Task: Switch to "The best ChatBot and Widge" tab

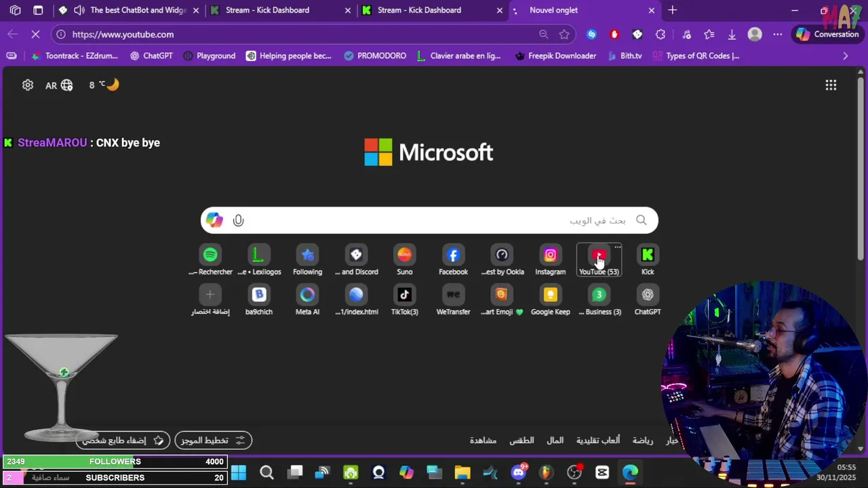Action: 129,10
